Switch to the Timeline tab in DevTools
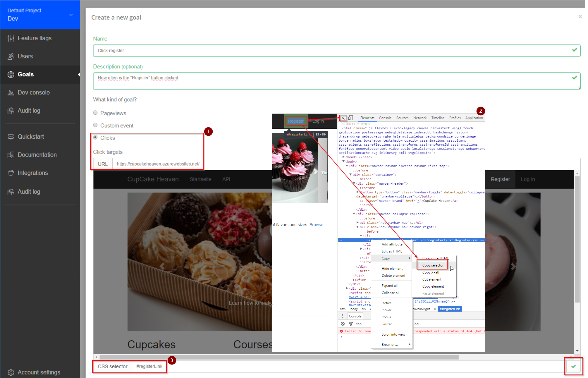Viewport: 588px width, 378px height. click(438, 118)
